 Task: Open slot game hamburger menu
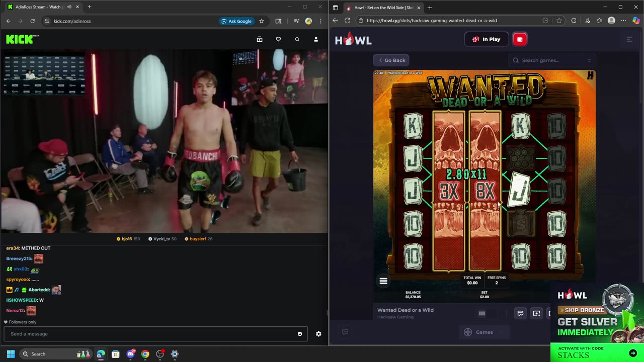pyautogui.click(x=383, y=281)
